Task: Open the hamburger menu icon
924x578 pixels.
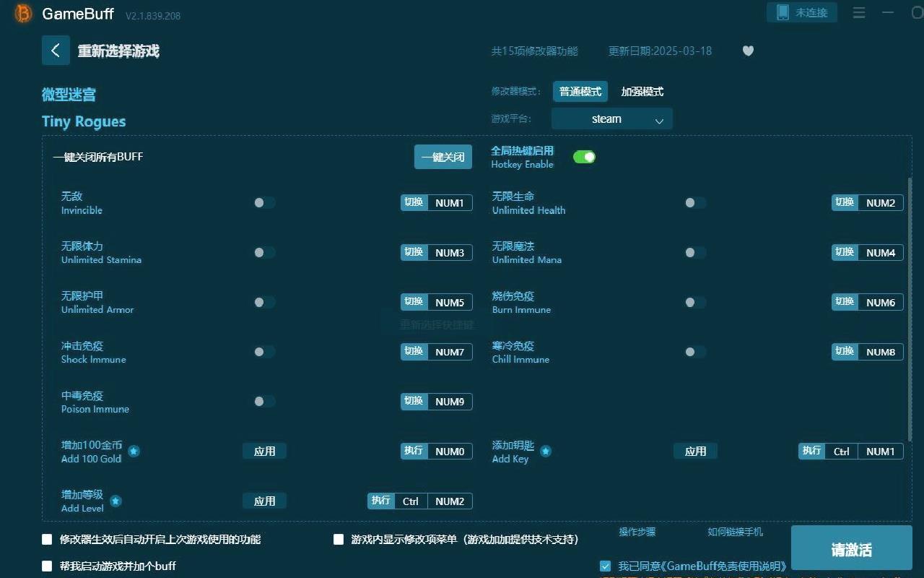Action: click(x=859, y=13)
